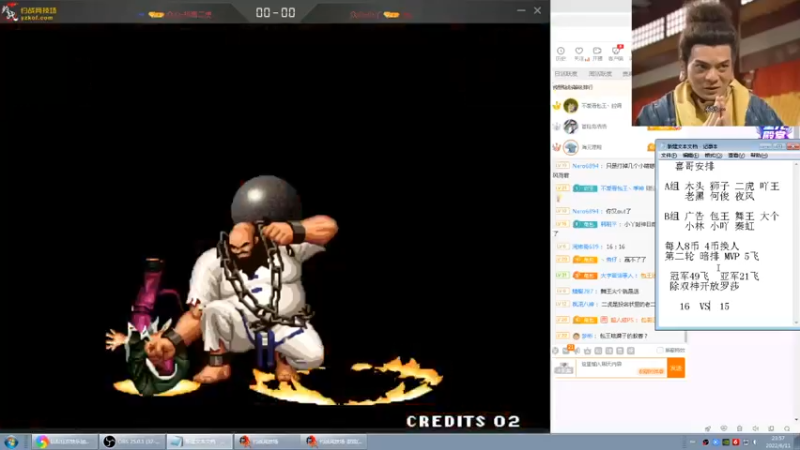The width and height of the screenshot is (800, 450).
Task: Open Notepad's File (文件) menu
Action: click(668, 156)
